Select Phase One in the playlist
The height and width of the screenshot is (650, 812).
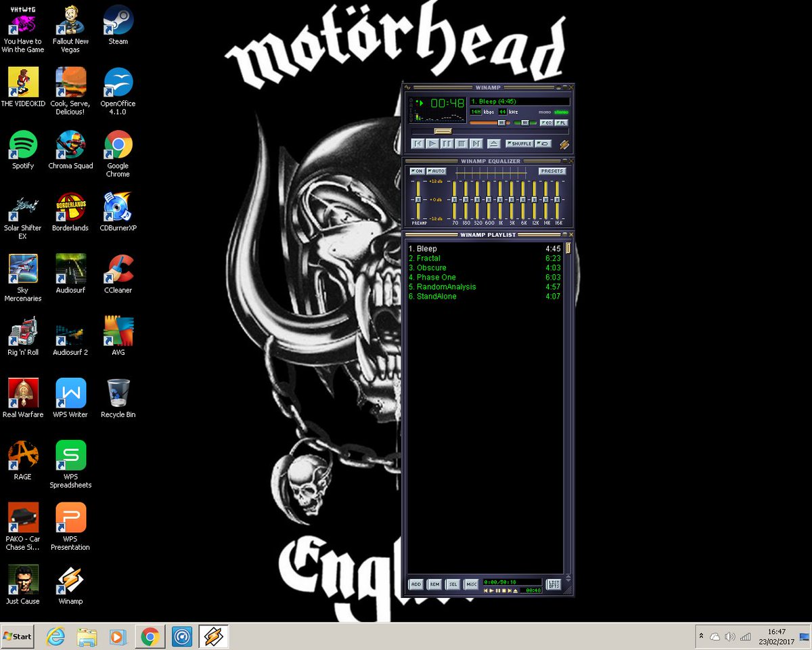coord(484,277)
